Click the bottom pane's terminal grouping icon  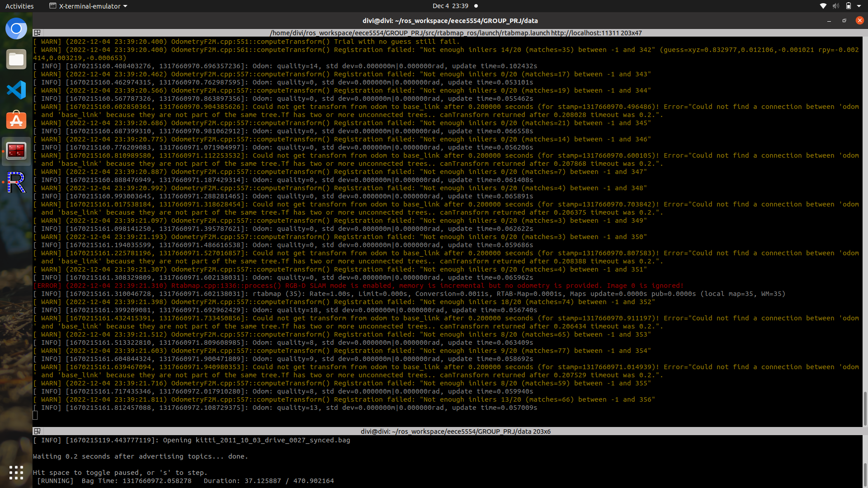point(38,432)
